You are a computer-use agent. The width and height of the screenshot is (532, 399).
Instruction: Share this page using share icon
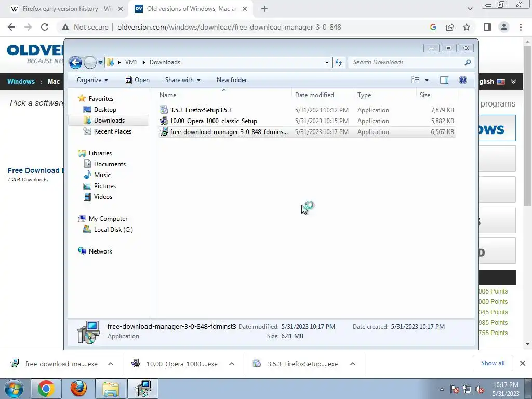click(450, 27)
